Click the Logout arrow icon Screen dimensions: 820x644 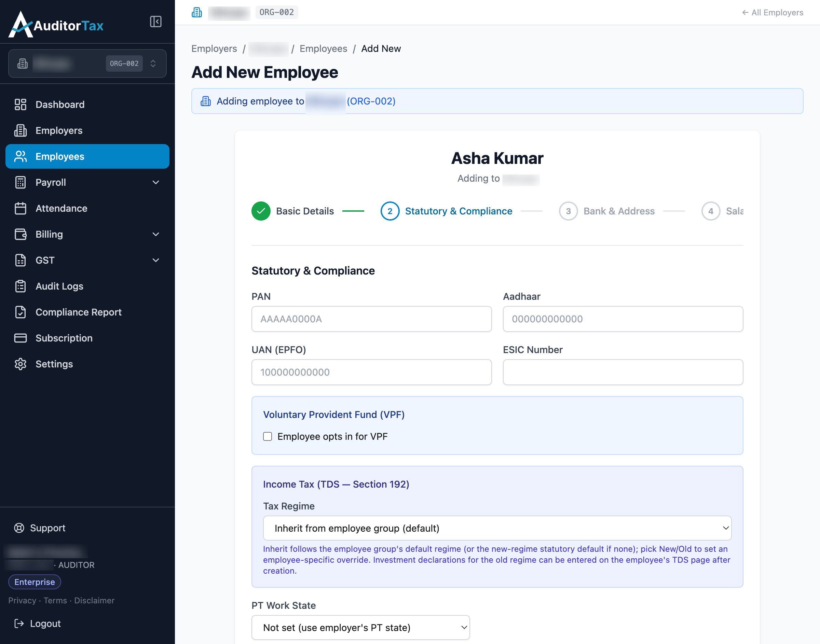19,624
